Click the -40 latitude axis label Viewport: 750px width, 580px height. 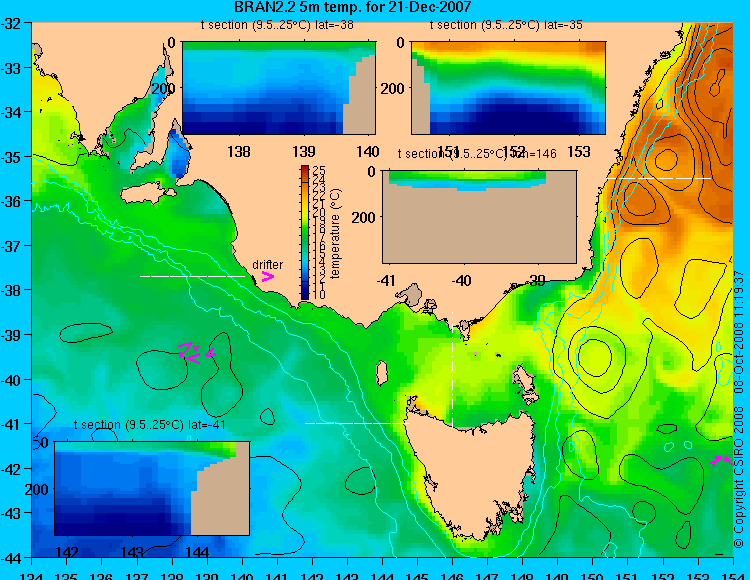[x=11, y=380]
